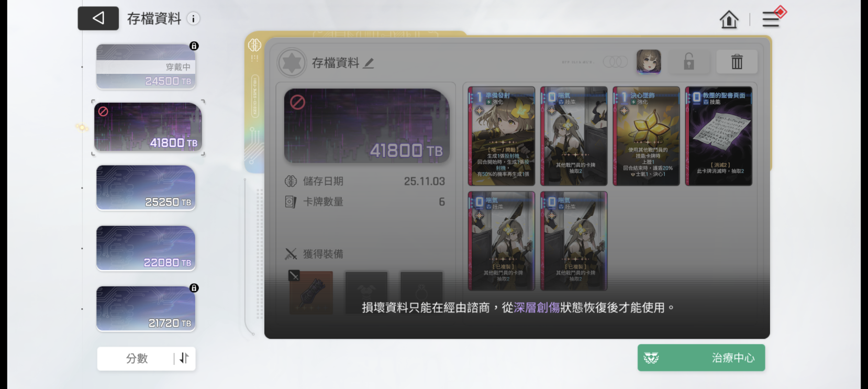Select the 22080 TB save entry
Image resolution: width=868 pixels, height=389 pixels.
[146, 248]
